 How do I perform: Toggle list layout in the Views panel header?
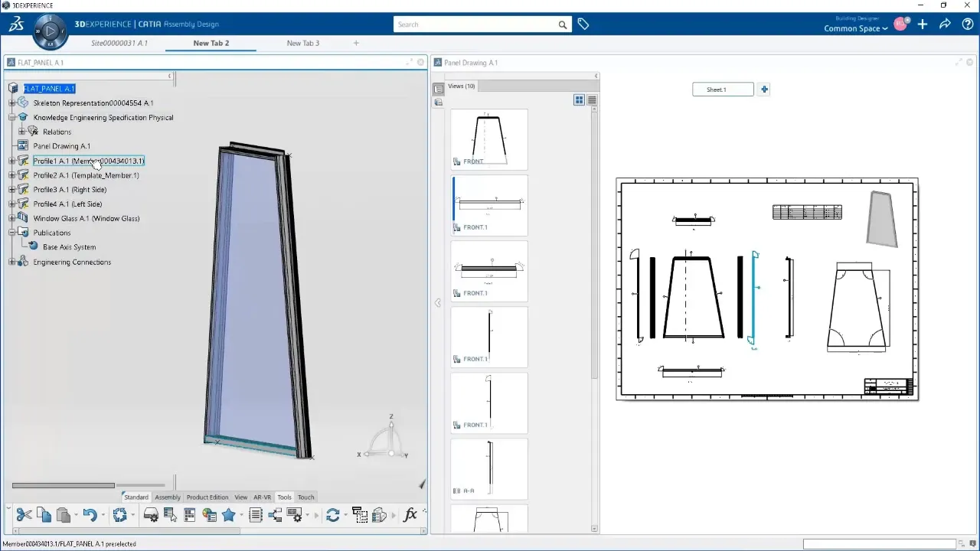coord(592,99)
